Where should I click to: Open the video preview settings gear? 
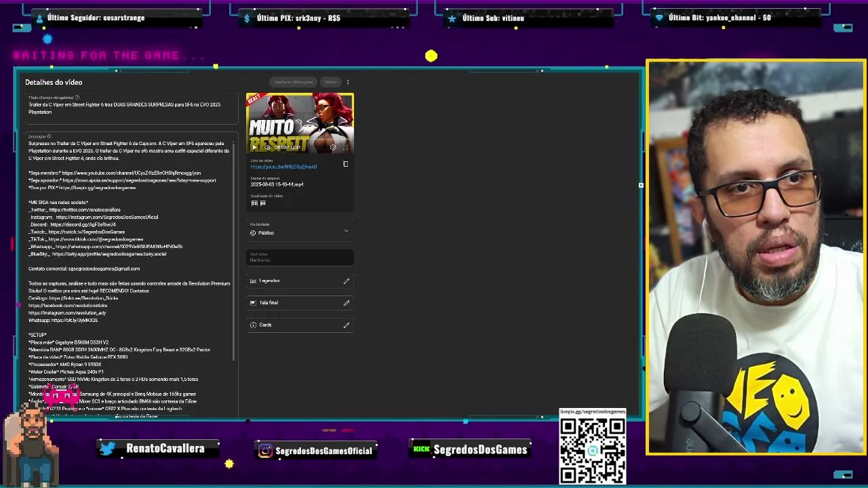[x=332, y=147]
